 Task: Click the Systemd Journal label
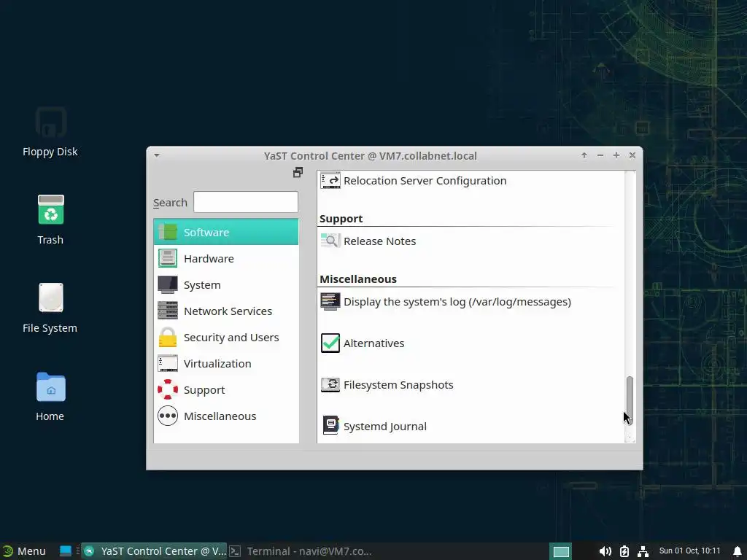pos(385,426)
